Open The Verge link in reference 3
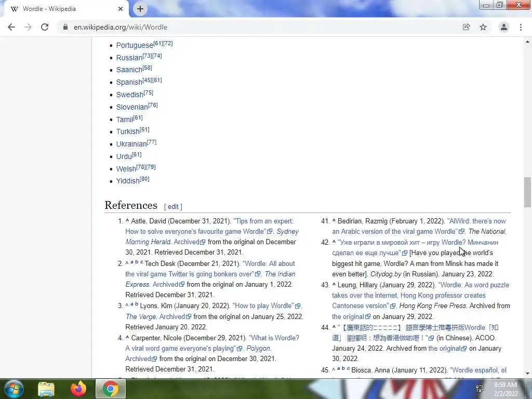 [141, 316]
